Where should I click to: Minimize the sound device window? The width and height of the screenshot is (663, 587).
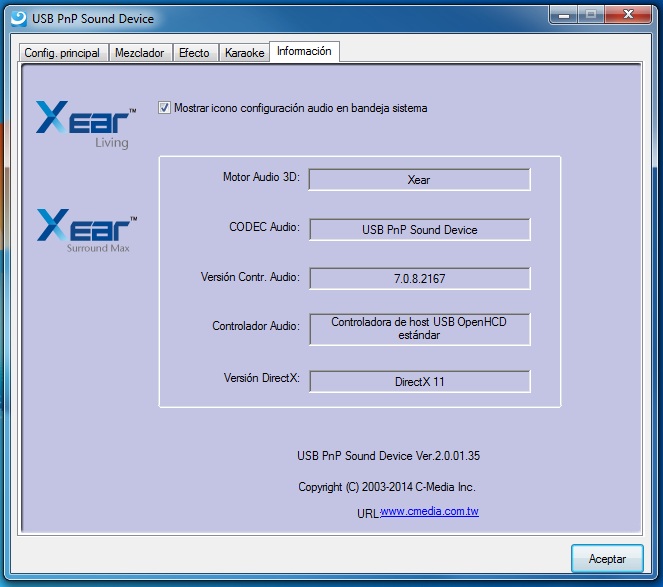pyautogui.click(x=562, y=14)
